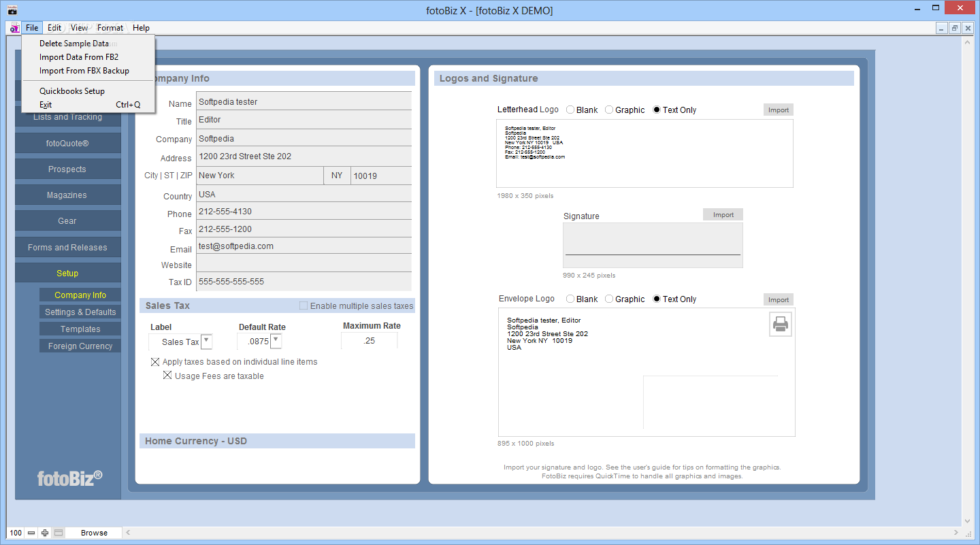Click the Tax ID field

pyautogui.click(x=304, y=282)
